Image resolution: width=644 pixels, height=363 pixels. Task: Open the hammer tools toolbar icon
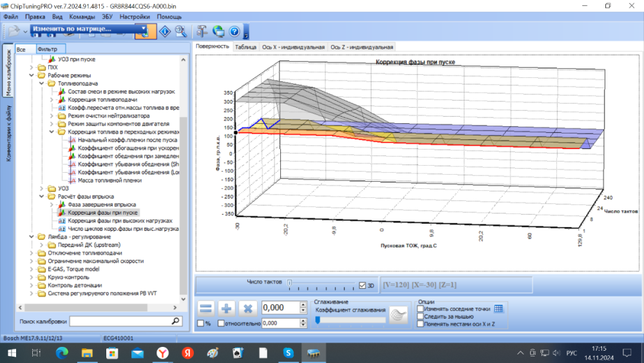coord(202,30)
